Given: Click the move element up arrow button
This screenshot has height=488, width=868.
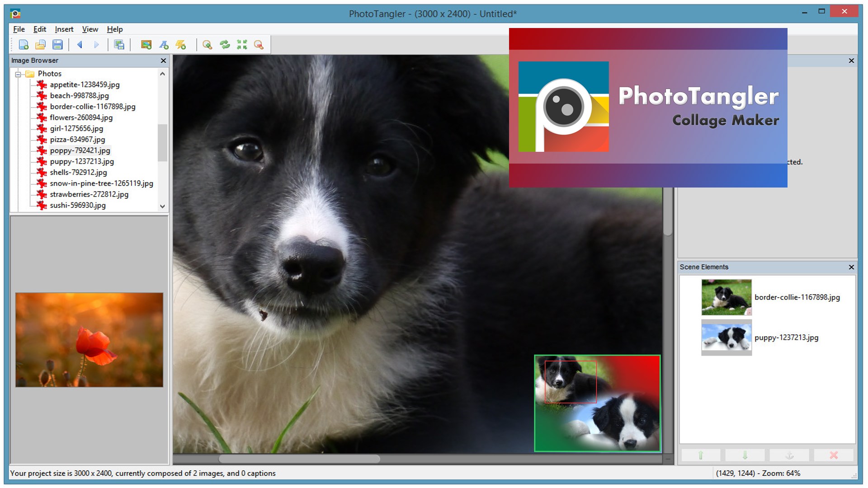Looking at the screenshot, I should [701, 455].
